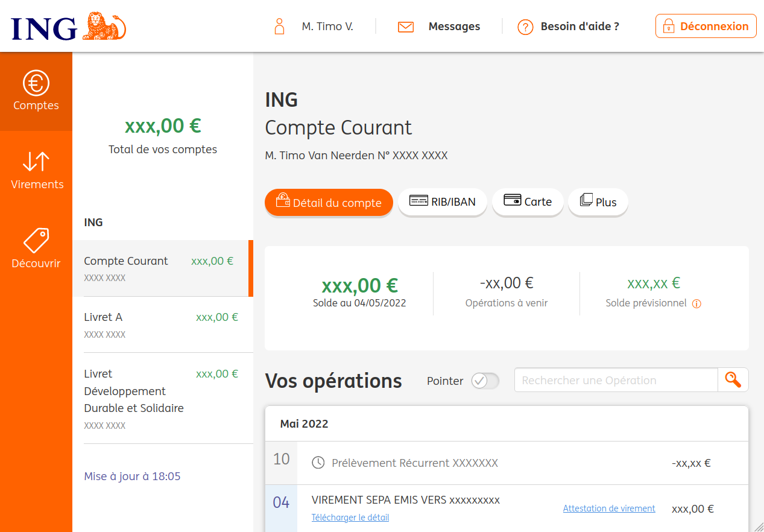Image resolution: width=764 pixels, height=532 pixels.
Task: Open the Messages envelope icon
Action: [x=406, y=27]
